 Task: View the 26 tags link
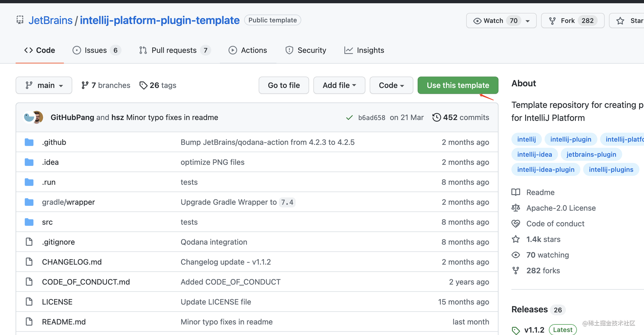[x=158, y=85]
